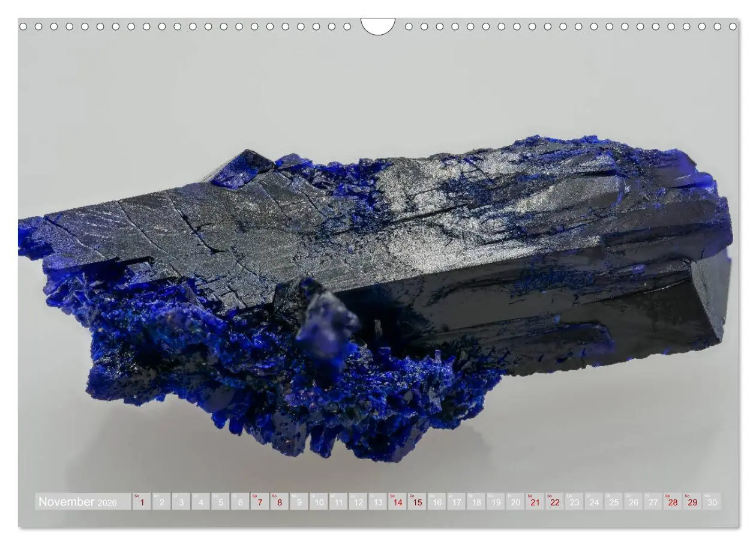This screenshot has width=756, height=545.
Task: Choose Saturday 14 in the strip
Action: point(397,502)
